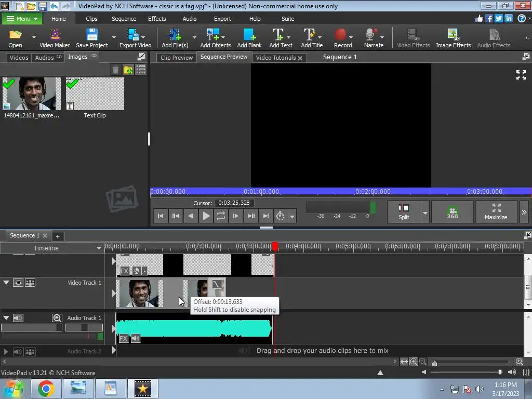Toggle Video Track 1 visibility eye
This screenshot has height=399, width=532.
18,282
